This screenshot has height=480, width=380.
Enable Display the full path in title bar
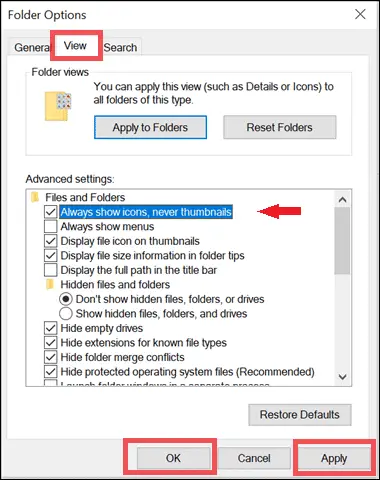pyautogui.click(x=50, y=270)
